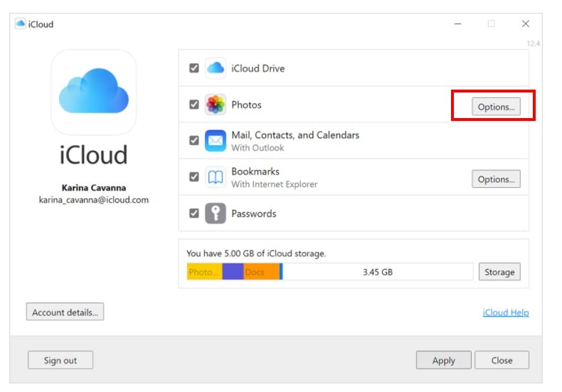Click the blue Mail envelope icon

tap(216, 140)
